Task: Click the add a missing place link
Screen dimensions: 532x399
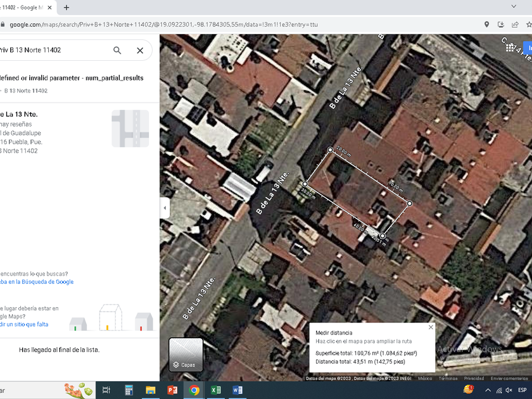Action: (24, 324)
